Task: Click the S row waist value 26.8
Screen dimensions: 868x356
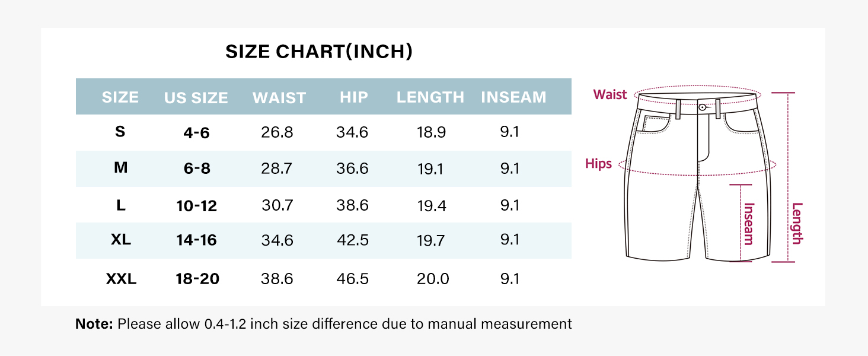Action: pyautogui.click(x=277, y=132)
